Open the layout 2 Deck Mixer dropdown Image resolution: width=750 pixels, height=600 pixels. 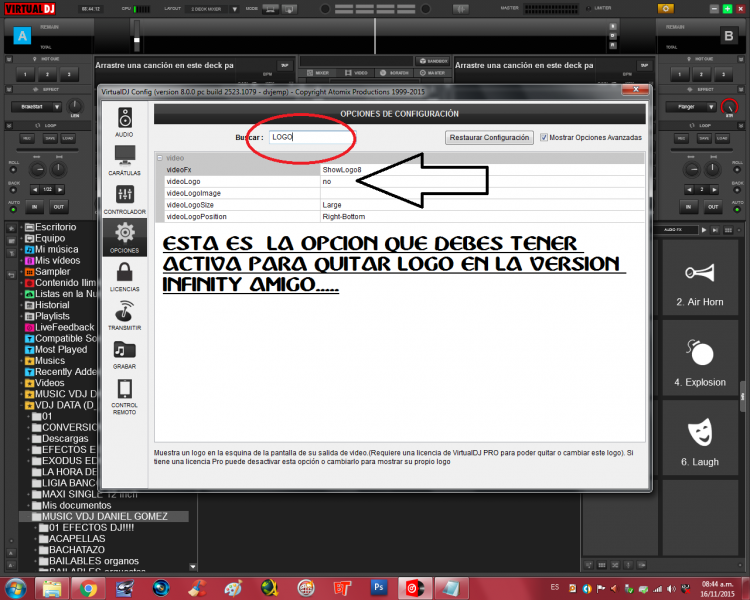234,9
